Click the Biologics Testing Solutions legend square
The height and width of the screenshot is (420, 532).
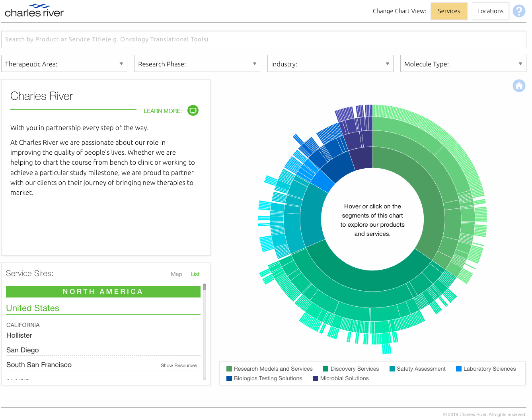(229, 378)
